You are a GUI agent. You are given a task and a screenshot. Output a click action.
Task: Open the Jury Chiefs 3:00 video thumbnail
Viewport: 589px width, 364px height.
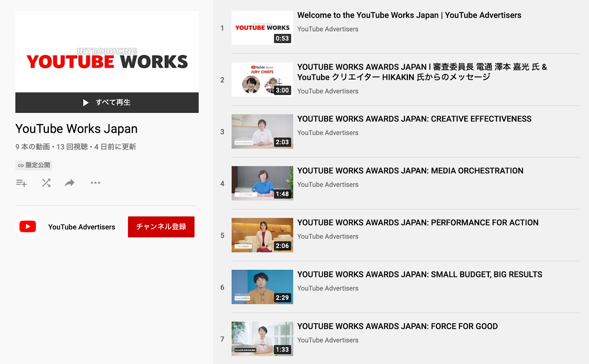tap(262, 79)
